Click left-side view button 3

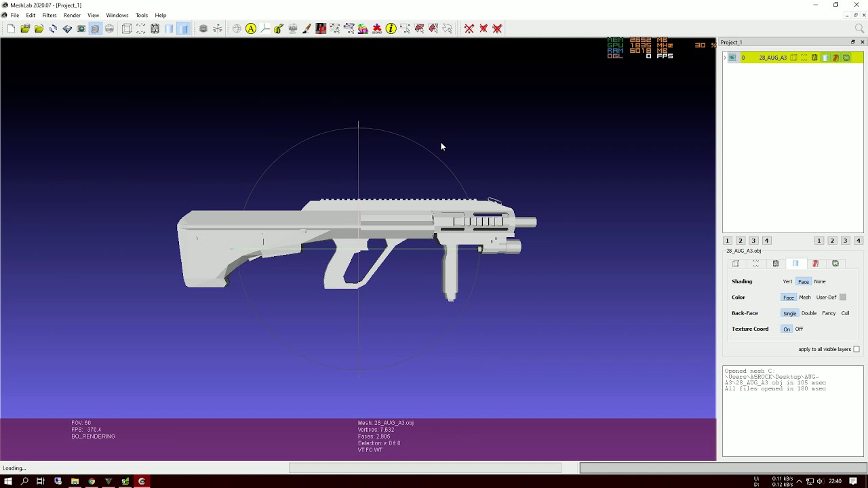click(753, 241)
